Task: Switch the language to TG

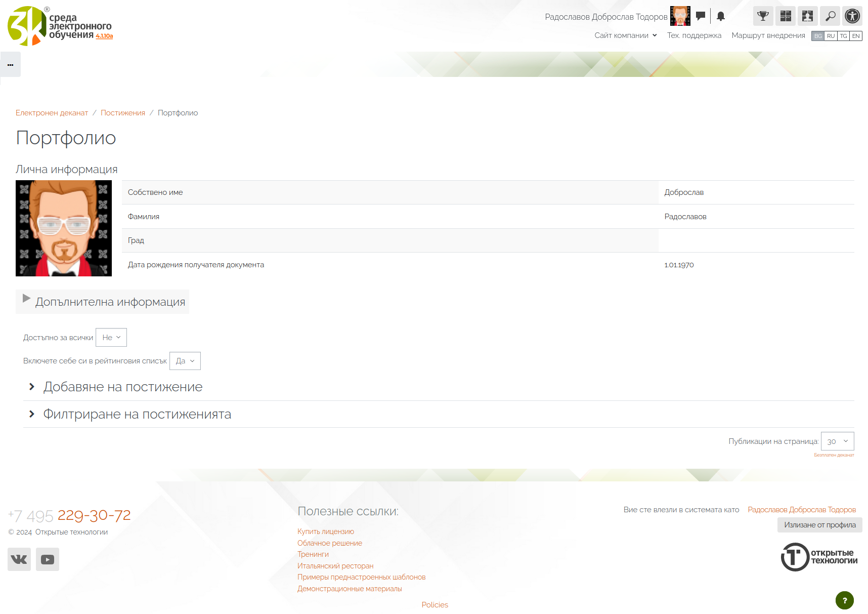Action: (843, 36)
